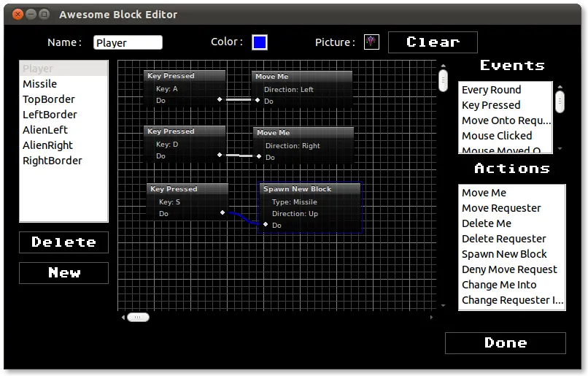Click canvas scroll-down arrow
The image size is (588, 376).
pyautogui.click(x=444, y=306)
